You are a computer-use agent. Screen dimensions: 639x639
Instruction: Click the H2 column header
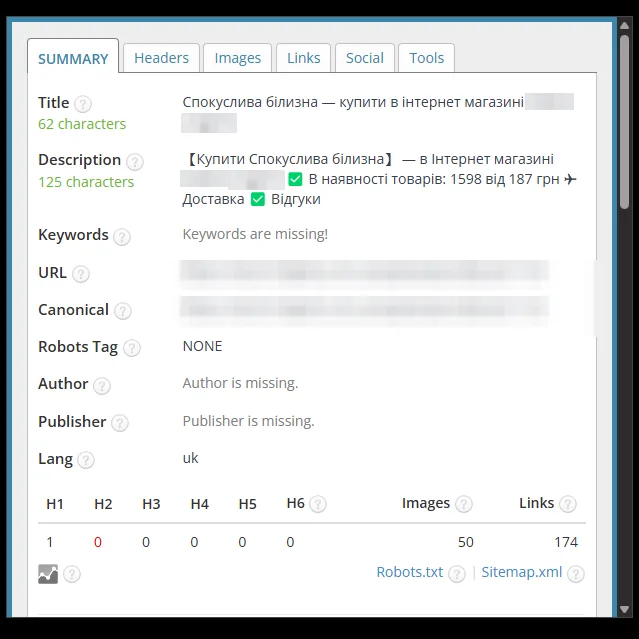(103, 504)
